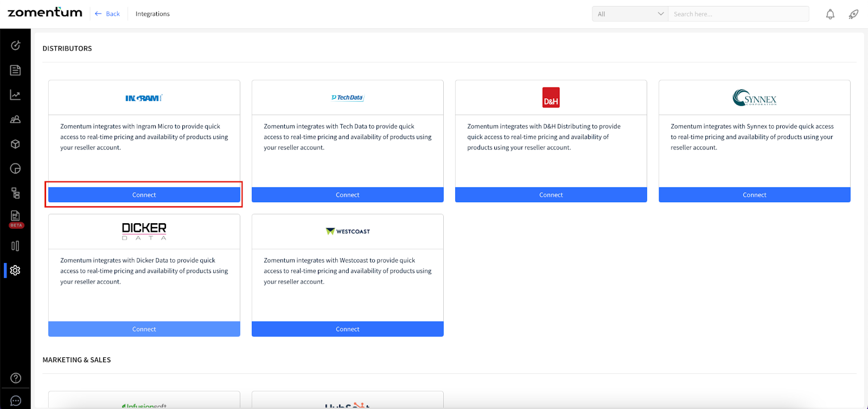Click the Westcoast logo
The width and height of the screenshot is (868, 409).
[x=348, y=231]
